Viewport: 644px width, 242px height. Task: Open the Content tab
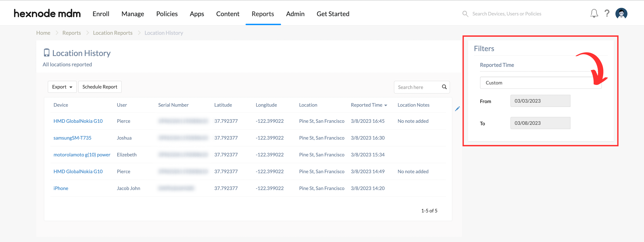pos(227,14)
